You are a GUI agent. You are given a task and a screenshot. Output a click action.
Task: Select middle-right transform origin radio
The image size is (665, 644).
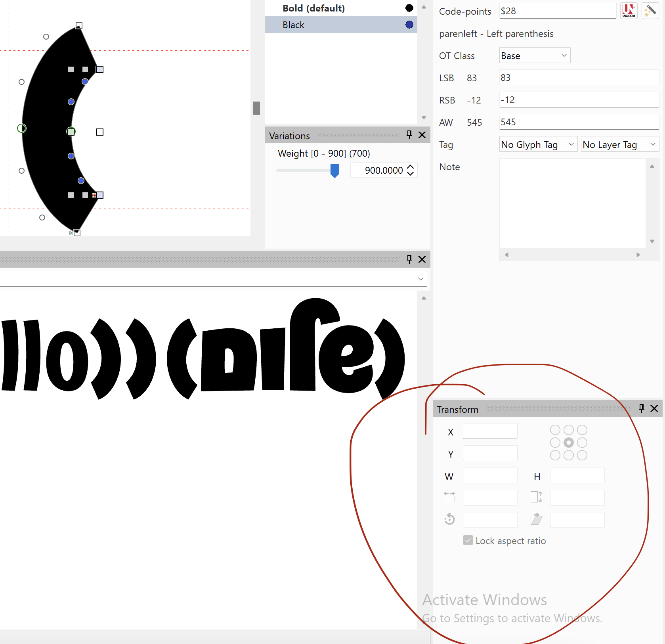pos(582,443)
